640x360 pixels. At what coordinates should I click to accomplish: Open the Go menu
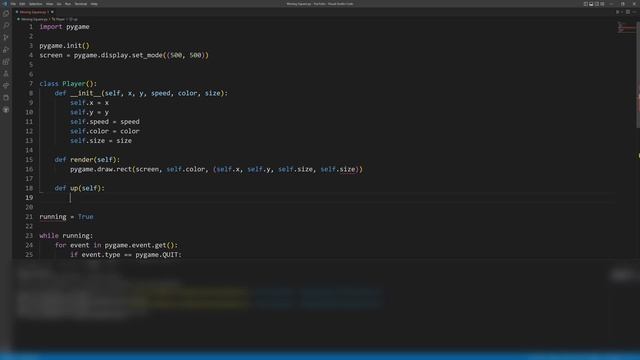point(59,4)
